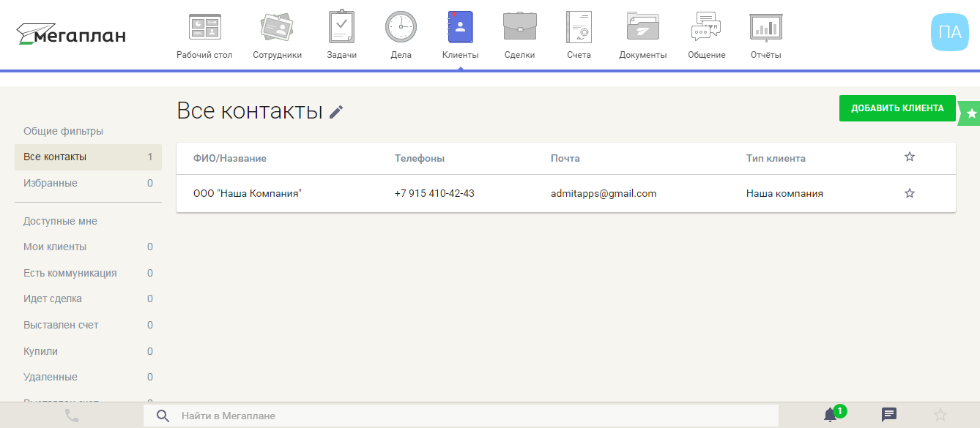Open the Общение chat section

[x=706, y=35]
